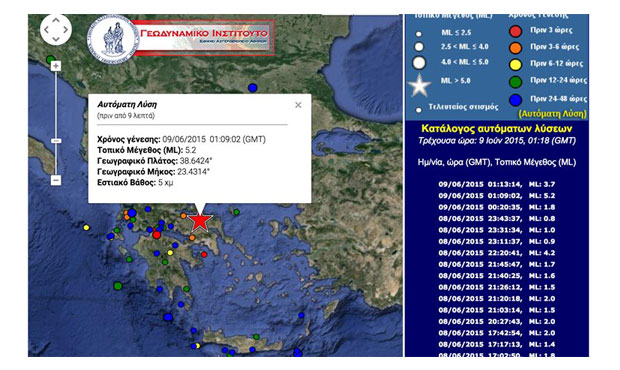This screenshot has width=620, height=370.
Task: Click the Γεωγραφικό Μήκος 23.4314° popup line
Action: (153, 172)
